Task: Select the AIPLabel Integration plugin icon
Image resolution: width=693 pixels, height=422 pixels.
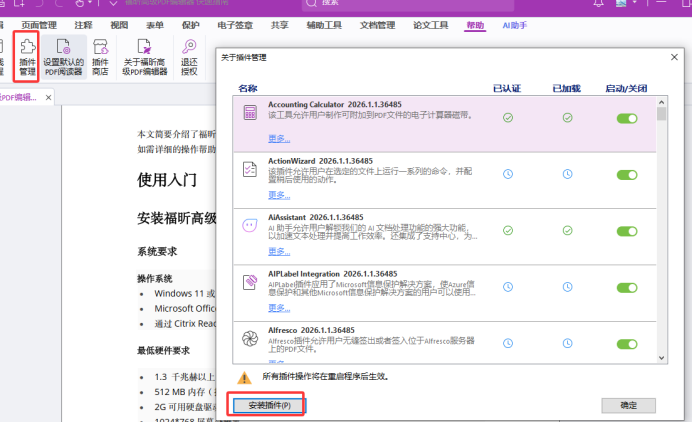Action: [250, 282]
